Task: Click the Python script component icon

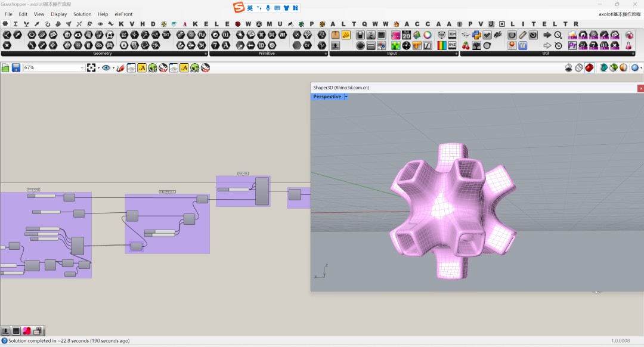Action: coord(476,35)
